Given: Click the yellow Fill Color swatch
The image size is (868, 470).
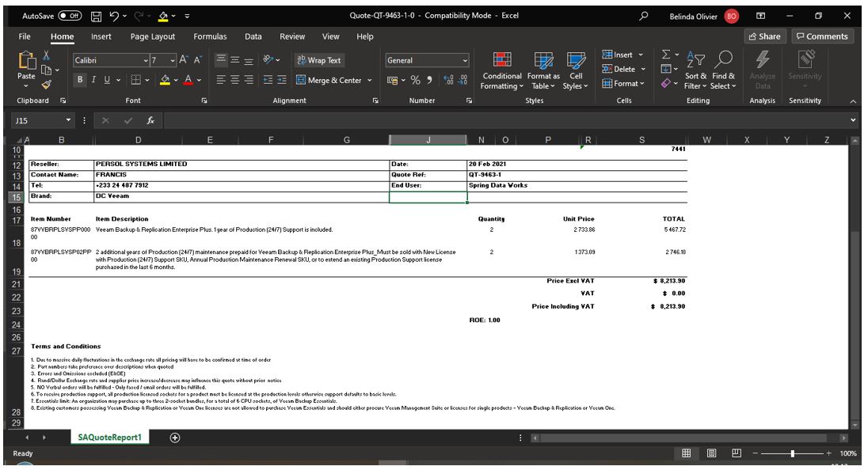Looking at the screenshot, I should [166, 80].
